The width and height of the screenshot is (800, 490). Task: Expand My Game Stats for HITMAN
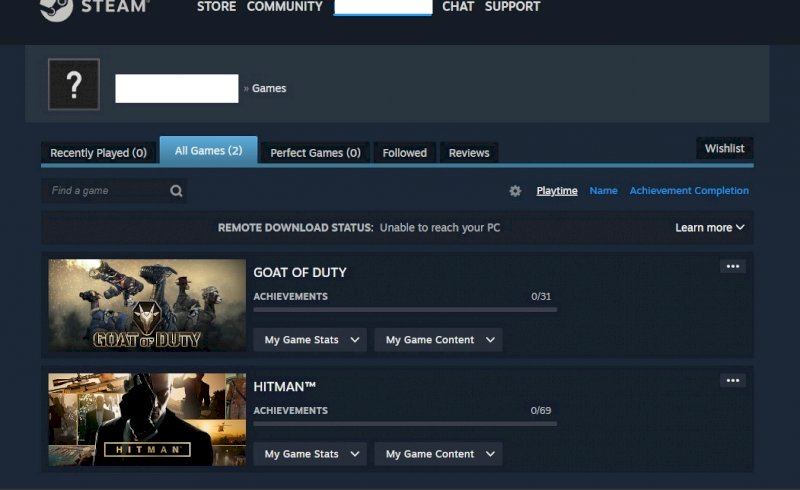coord(310,454)
